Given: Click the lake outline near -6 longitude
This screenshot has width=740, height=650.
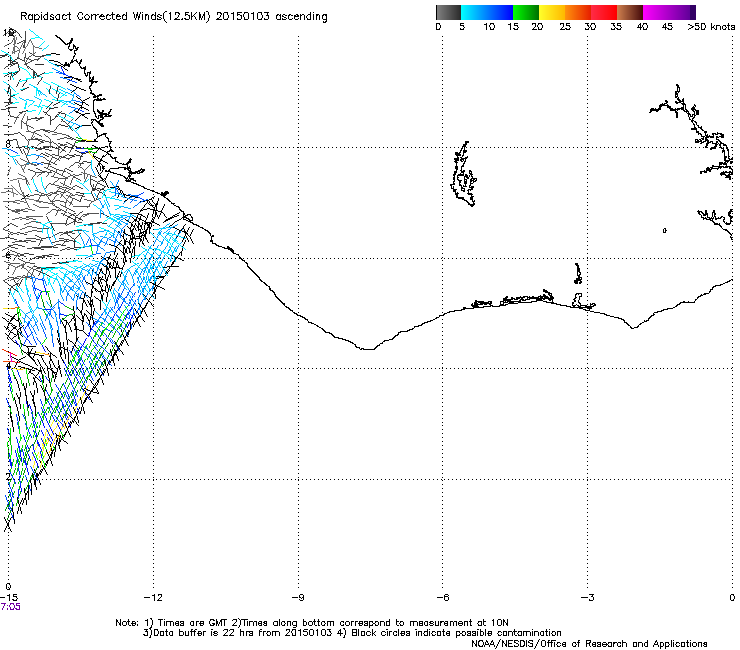Looking at the screenshot, I should [x=463, y=174].
